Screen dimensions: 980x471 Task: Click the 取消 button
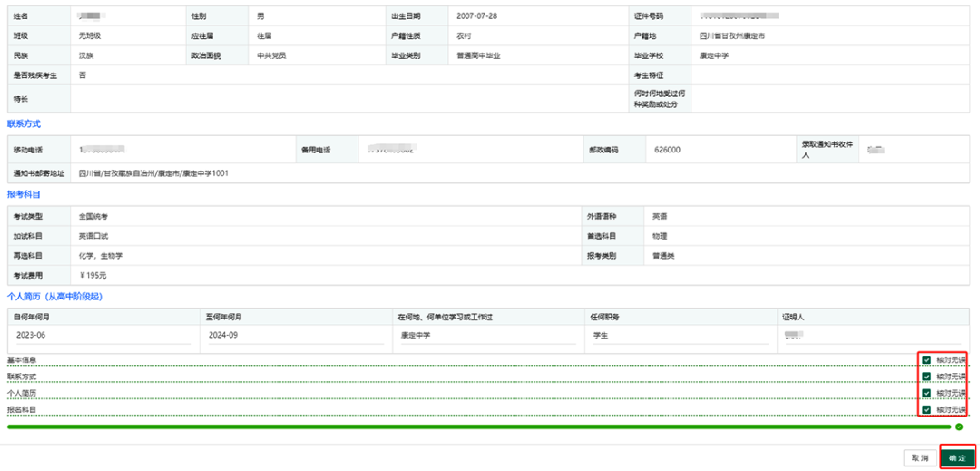point(919,458)
